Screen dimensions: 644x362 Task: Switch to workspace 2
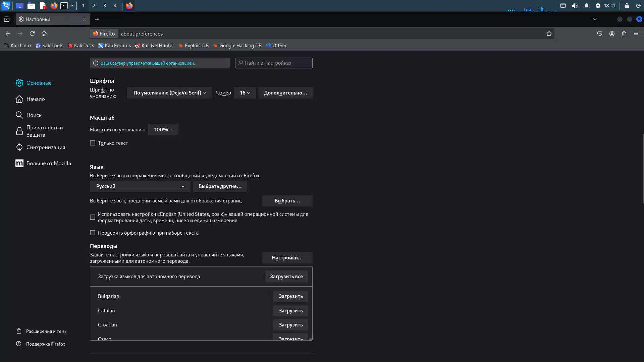(94, 6)
